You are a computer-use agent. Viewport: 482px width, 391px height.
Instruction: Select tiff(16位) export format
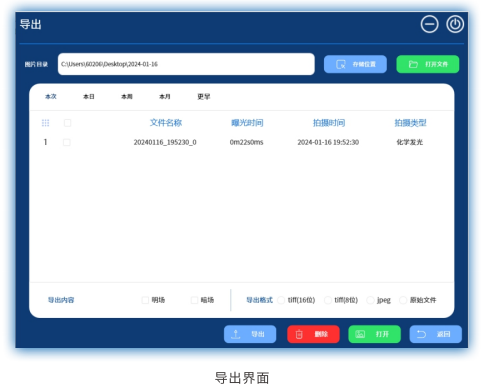(281, 300)
